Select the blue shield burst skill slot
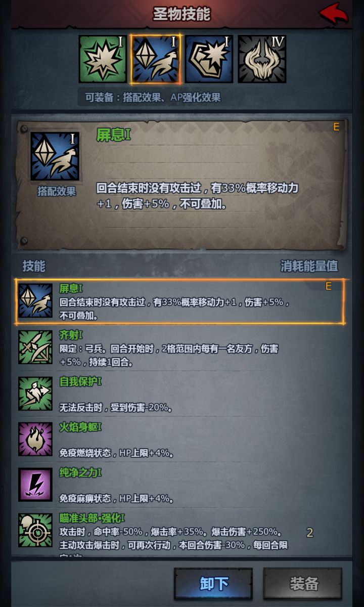Viewport: 364px width, 607px height. [x=209, y=59]
